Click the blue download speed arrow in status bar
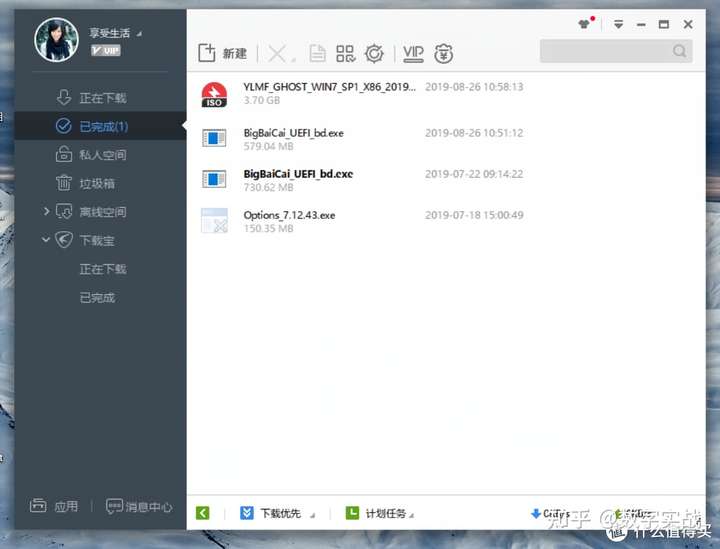 tap(535, 513)
